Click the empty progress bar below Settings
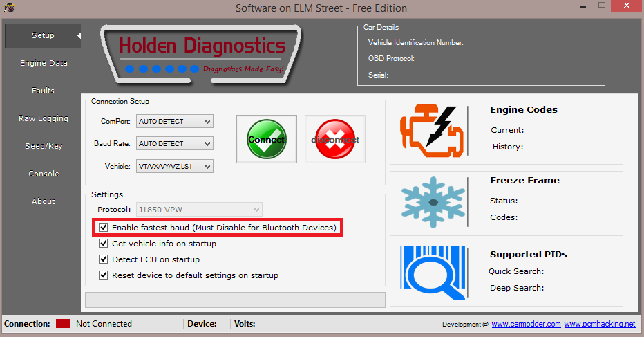 coord(235,300)
